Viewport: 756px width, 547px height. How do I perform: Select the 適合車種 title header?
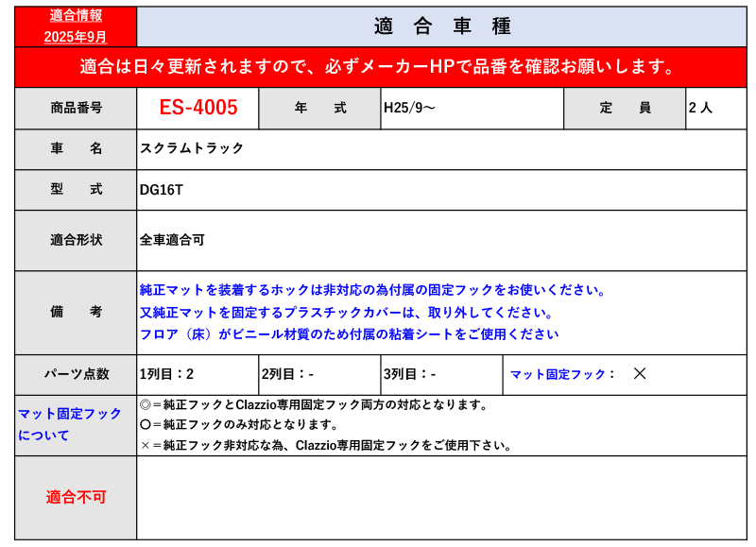[x=441, y=26]
